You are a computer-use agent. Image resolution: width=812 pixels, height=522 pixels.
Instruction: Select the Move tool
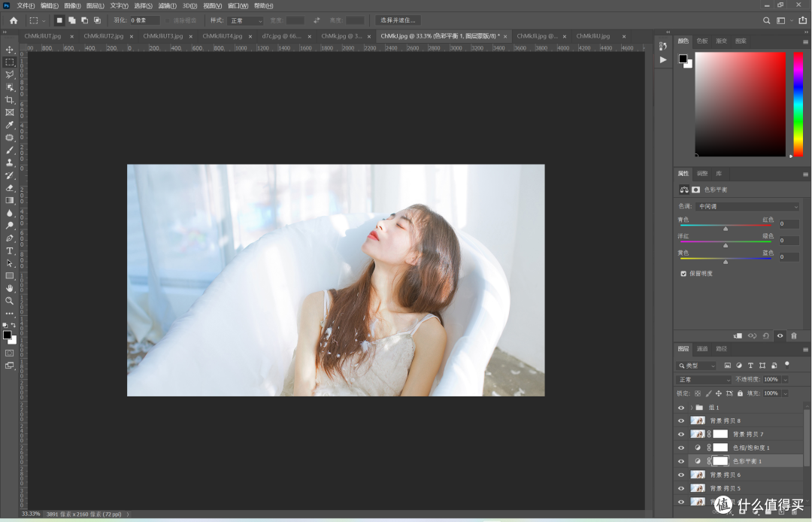point(9,50)
